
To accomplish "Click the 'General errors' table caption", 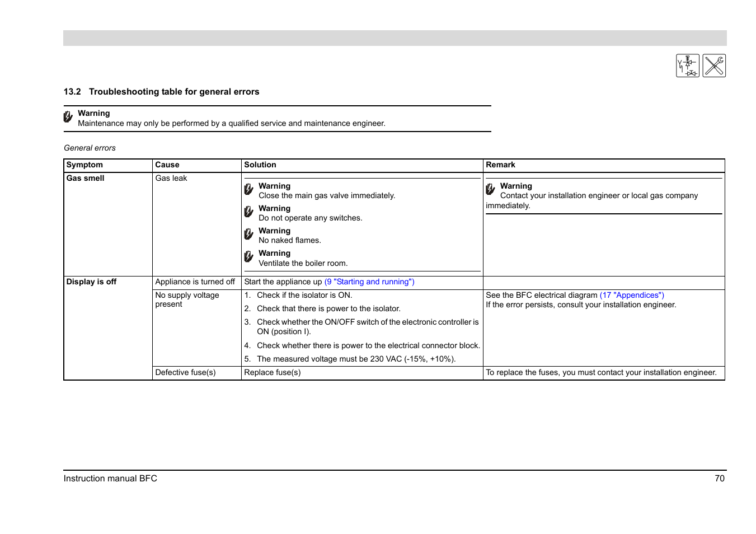I will coord(90,148).
